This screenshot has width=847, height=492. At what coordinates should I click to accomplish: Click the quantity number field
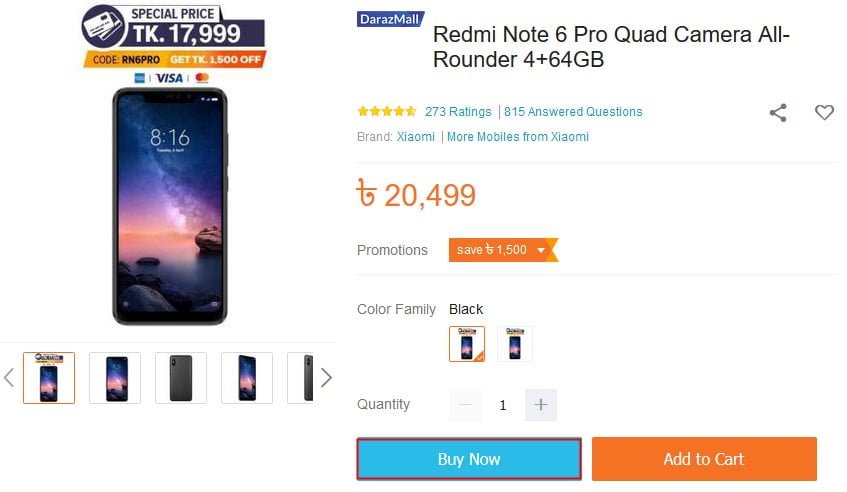tap(503, 405)
